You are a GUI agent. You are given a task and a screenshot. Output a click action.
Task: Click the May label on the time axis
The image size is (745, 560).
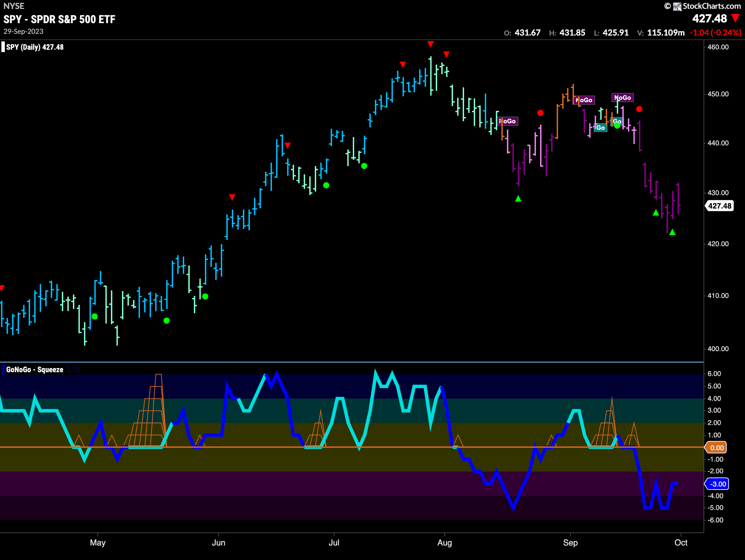(98, 543)
